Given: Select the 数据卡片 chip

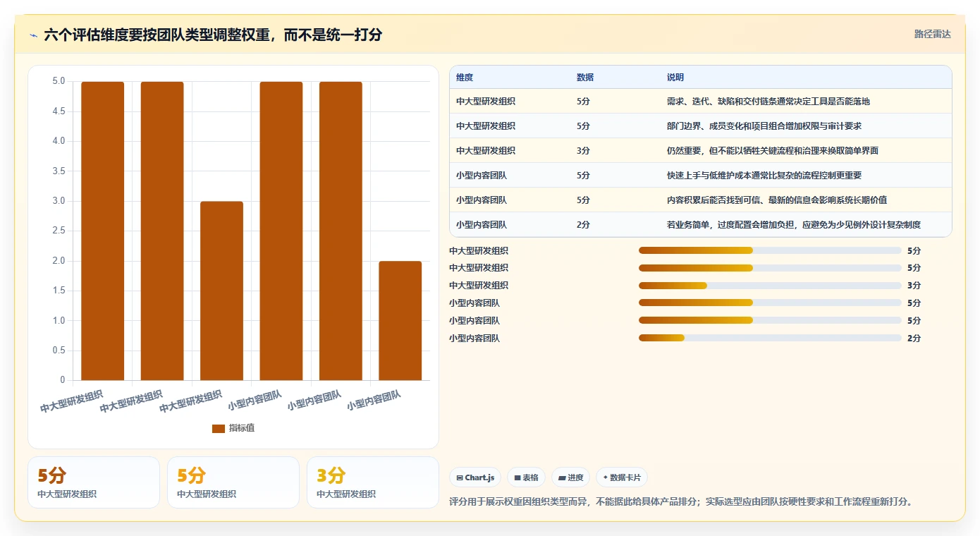Looking at the screenshot, I should (621, 477).
